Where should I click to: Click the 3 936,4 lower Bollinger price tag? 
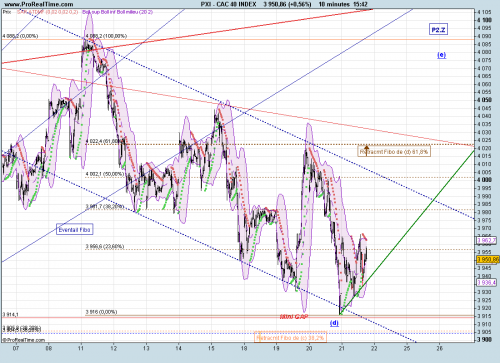tap(487, 283)
